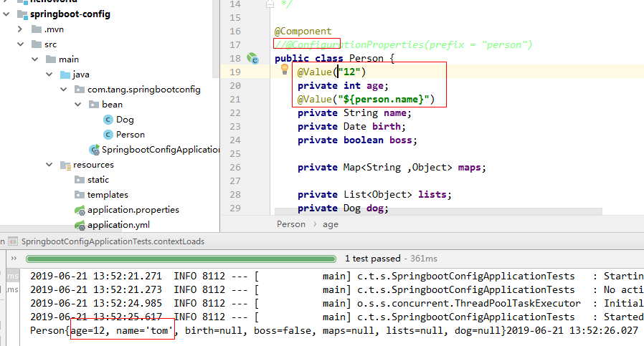Click the Spring bean gutter icon on line 18
The height and width of the screenshot is (346, 644).
[252, 58]
